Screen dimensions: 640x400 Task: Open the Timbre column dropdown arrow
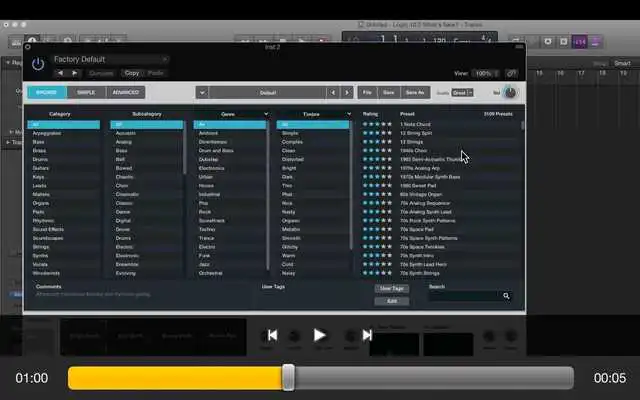pyautogui.click(x=349, y=114)
